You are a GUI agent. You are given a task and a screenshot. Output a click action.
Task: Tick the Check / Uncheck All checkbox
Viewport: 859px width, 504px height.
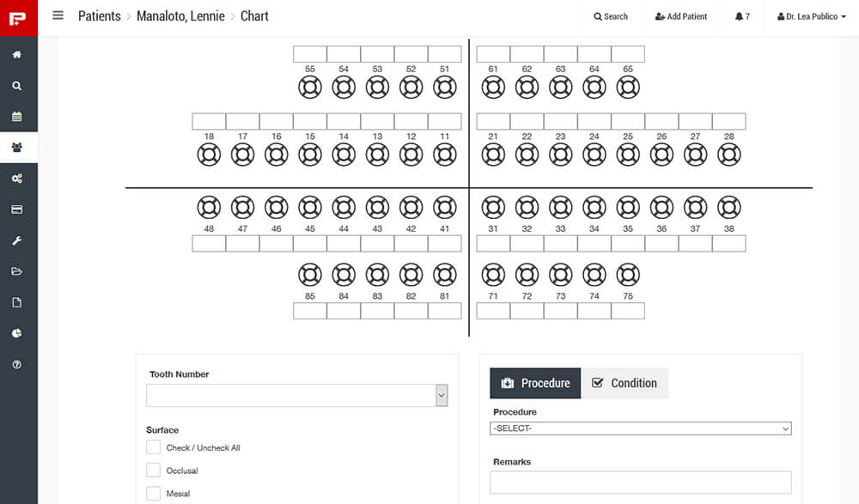(x=154, y=447)
